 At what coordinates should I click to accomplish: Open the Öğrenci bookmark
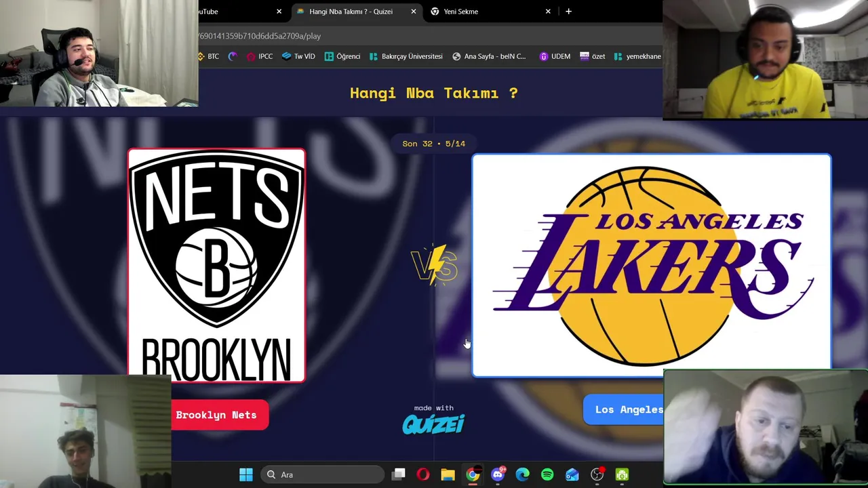342,56
